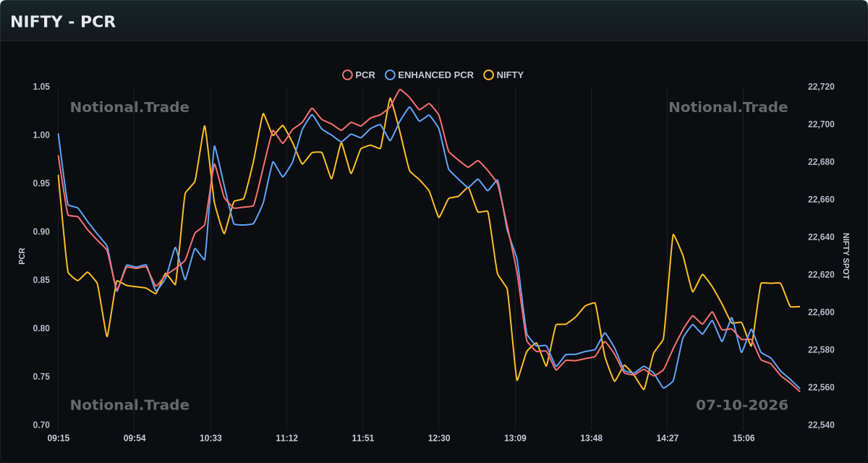Select the 10:33 time axis label

coord(210,438)
